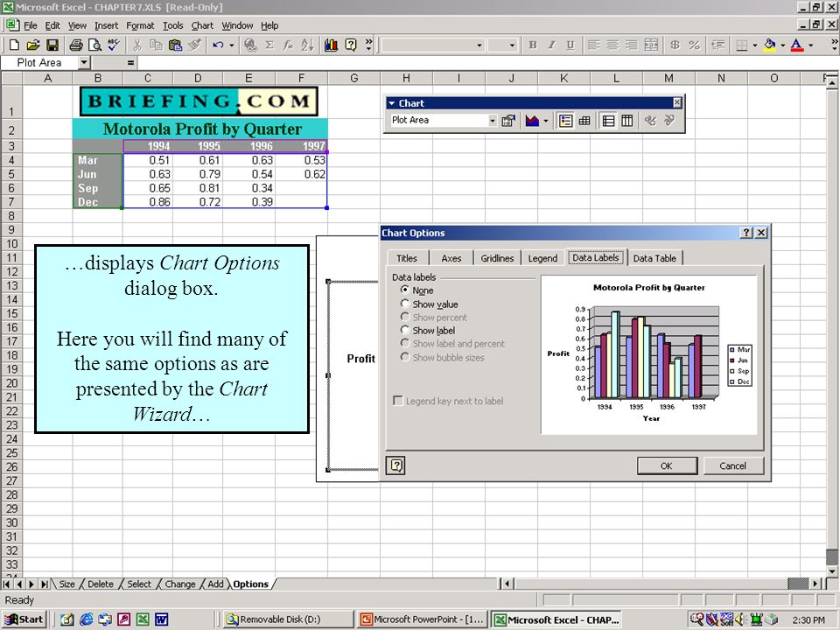Click the Percent Style icon

(694, 45)
